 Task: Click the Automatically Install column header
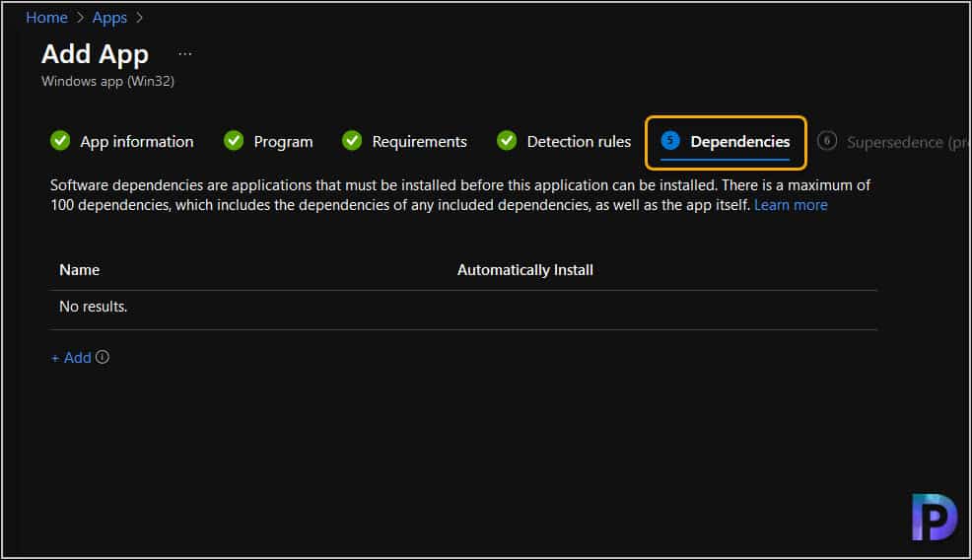click(525, 270)
